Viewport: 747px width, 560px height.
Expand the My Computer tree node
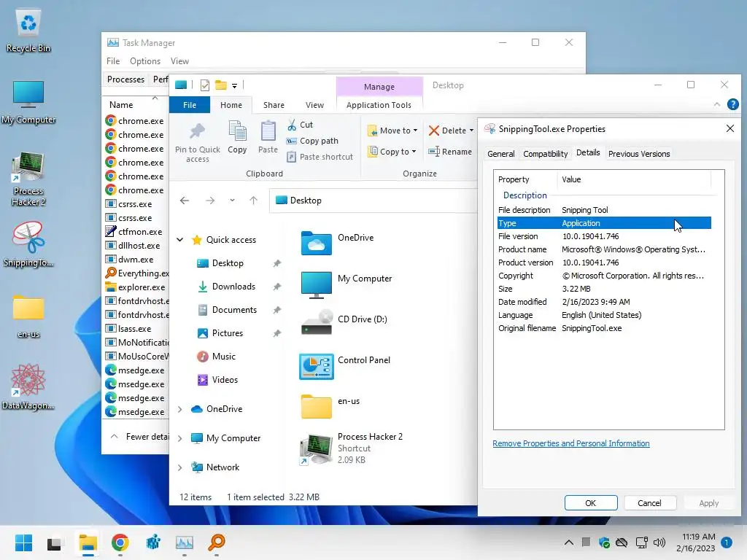click(x=179, y=438)
